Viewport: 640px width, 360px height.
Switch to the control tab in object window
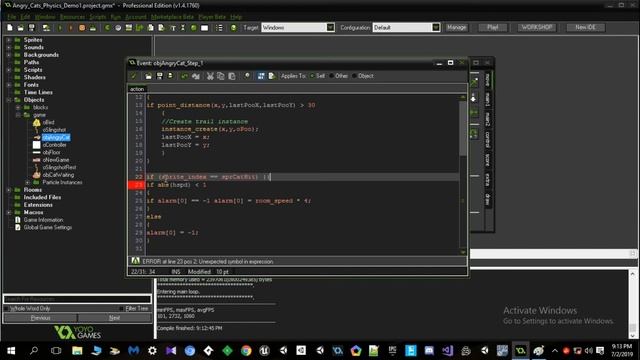pos(487,140)
